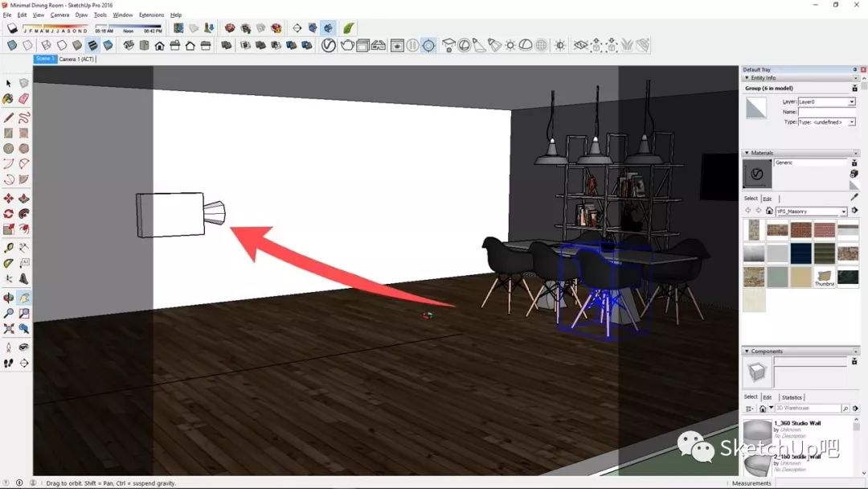Open the VFS_Masonry material library dropdown
Viewport: 868px width, 489px height.
843,212
